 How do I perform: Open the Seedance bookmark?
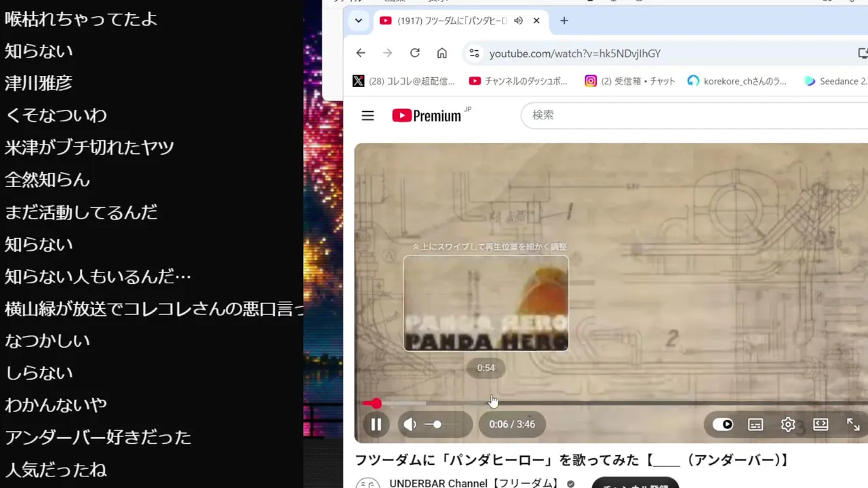(835, 81)
